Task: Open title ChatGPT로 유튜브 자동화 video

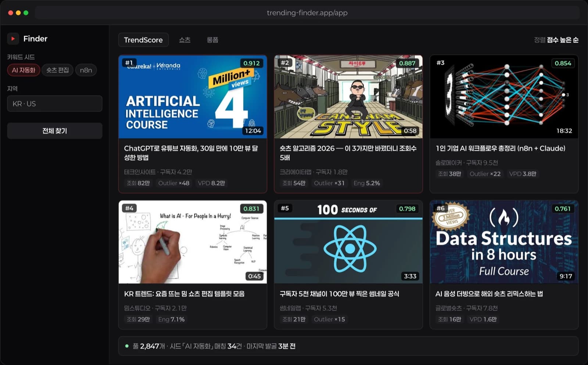Action: 191,153
